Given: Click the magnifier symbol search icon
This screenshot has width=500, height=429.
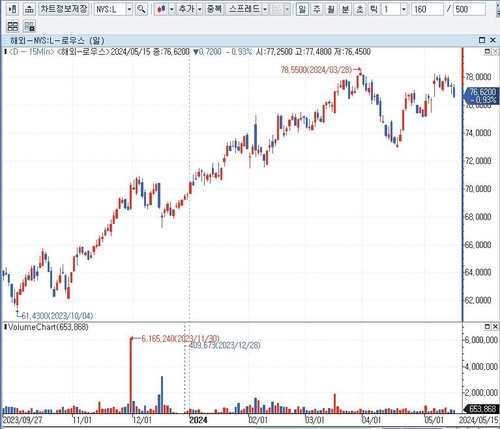Looking at the screenshot, I should 141,9.
